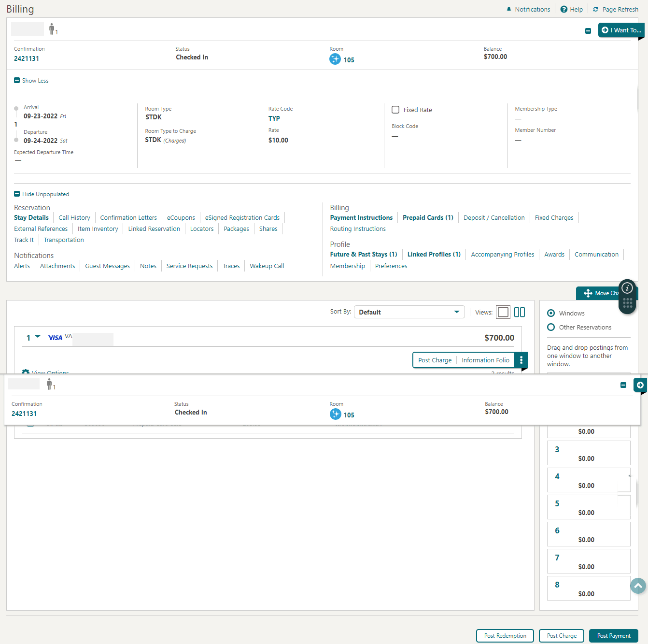Image resolution: width=648 pixels, height=644 pixels.
Task: Open Item Inventory link
Action: click(x=98, y=229)
